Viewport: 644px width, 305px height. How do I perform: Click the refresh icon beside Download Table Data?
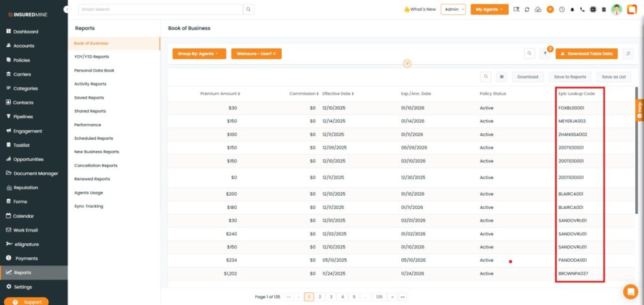[x=627, y=54]
